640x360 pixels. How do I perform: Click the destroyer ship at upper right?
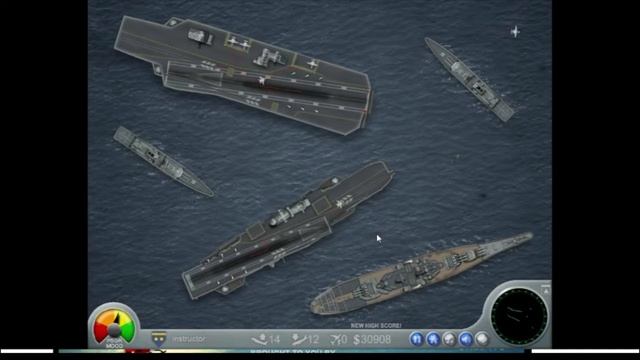tap(469, 79)
